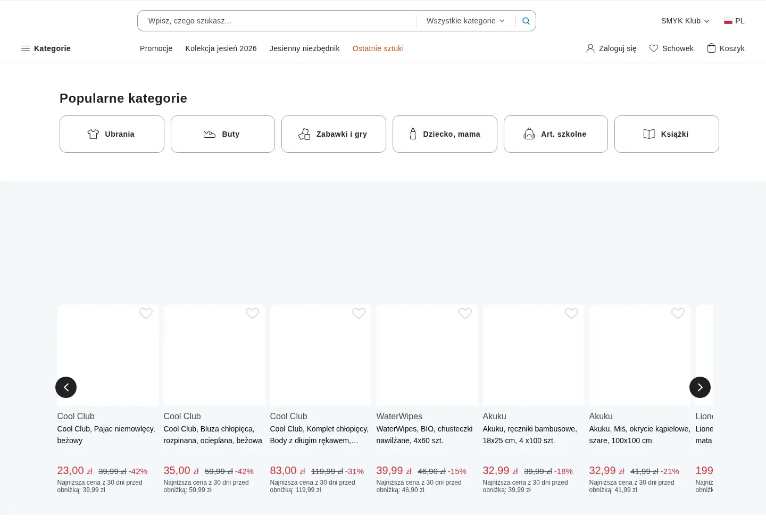The image size is (766, 532).
Task: Save Cool Club Komplet chłopięcy to wishlist
Action: 359,313
